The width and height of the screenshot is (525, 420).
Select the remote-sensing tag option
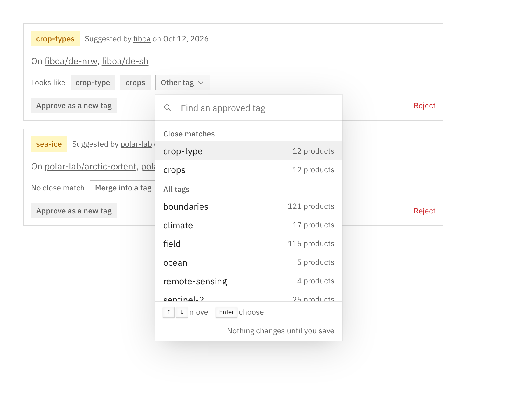click(249, 281)
